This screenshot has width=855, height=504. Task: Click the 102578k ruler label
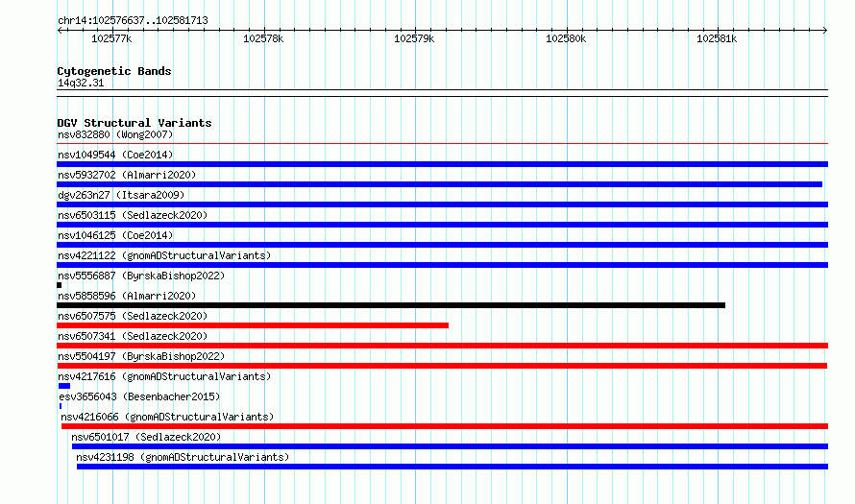(x=263, y=38)
